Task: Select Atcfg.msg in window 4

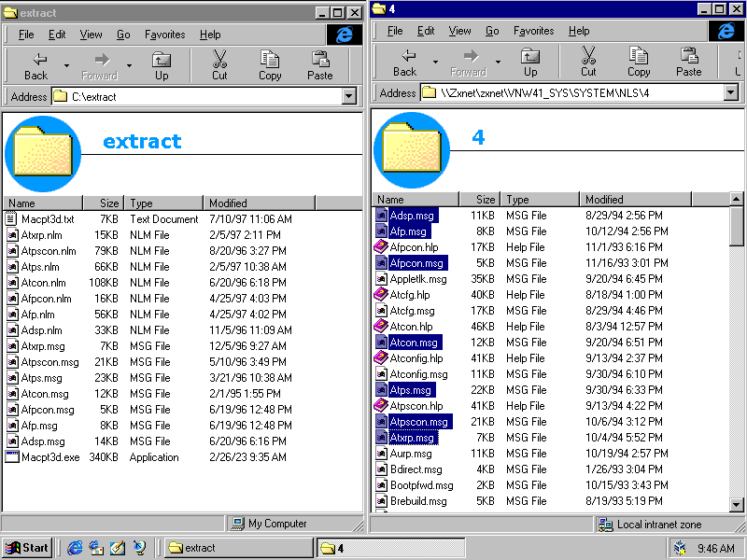Action: coord(412,311)
